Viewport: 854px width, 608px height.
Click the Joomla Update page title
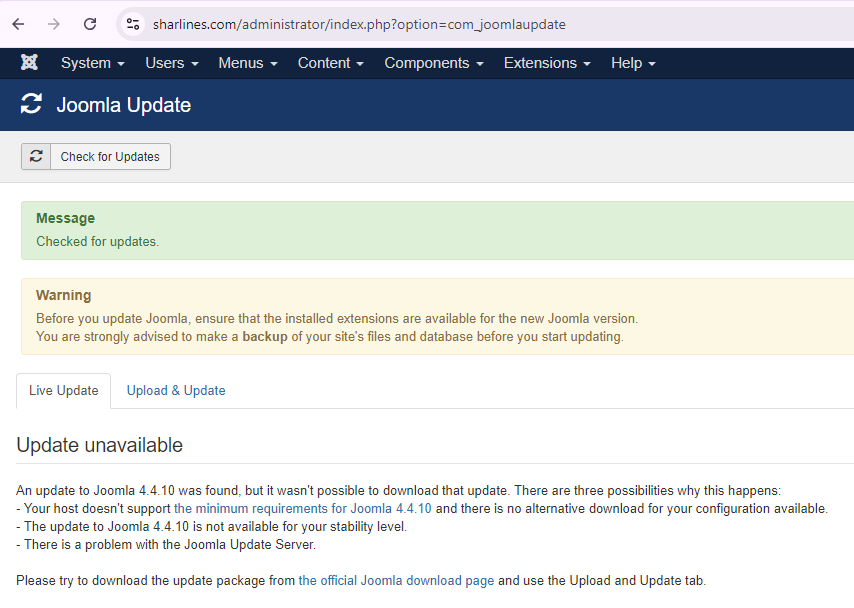(124, 105)
